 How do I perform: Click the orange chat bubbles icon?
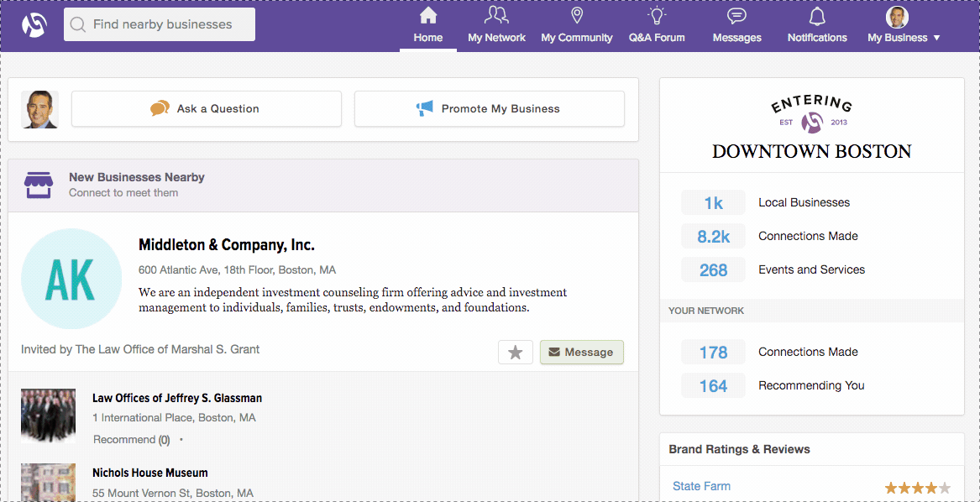(160, 108)
